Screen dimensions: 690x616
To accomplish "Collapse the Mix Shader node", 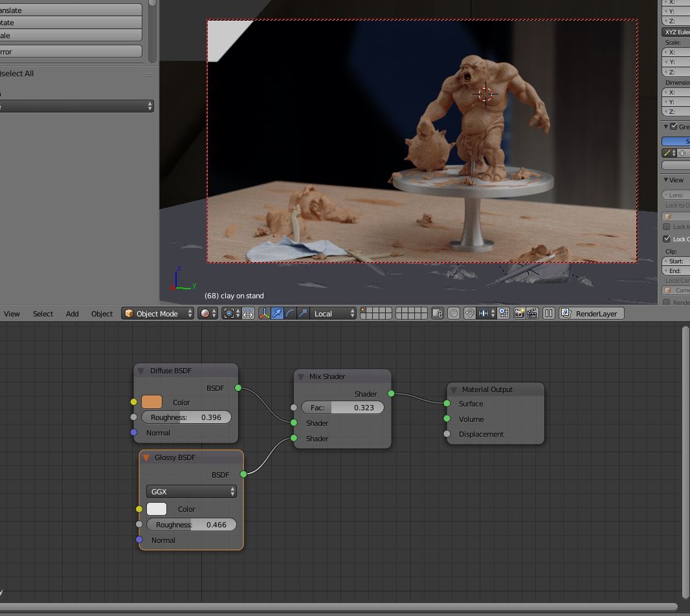I will pyautogui.click(x=301, y=377).
